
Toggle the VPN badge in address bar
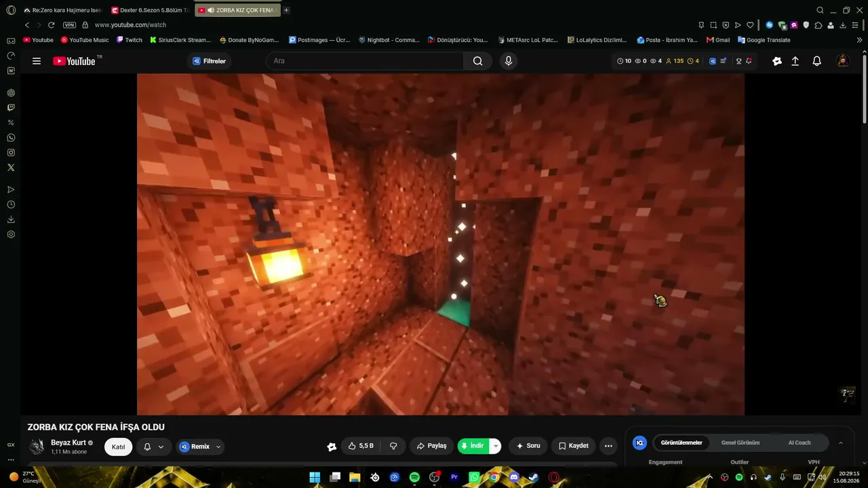click(69, 25)
